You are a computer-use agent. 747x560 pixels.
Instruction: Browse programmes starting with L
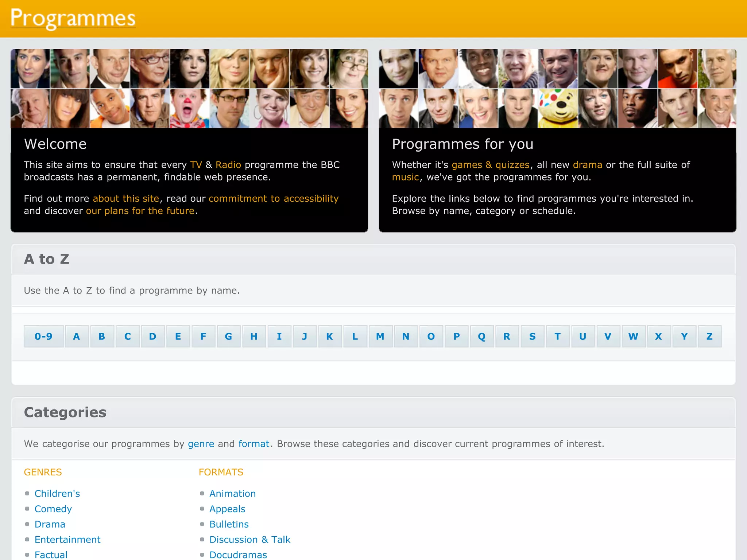pos(355,336)
